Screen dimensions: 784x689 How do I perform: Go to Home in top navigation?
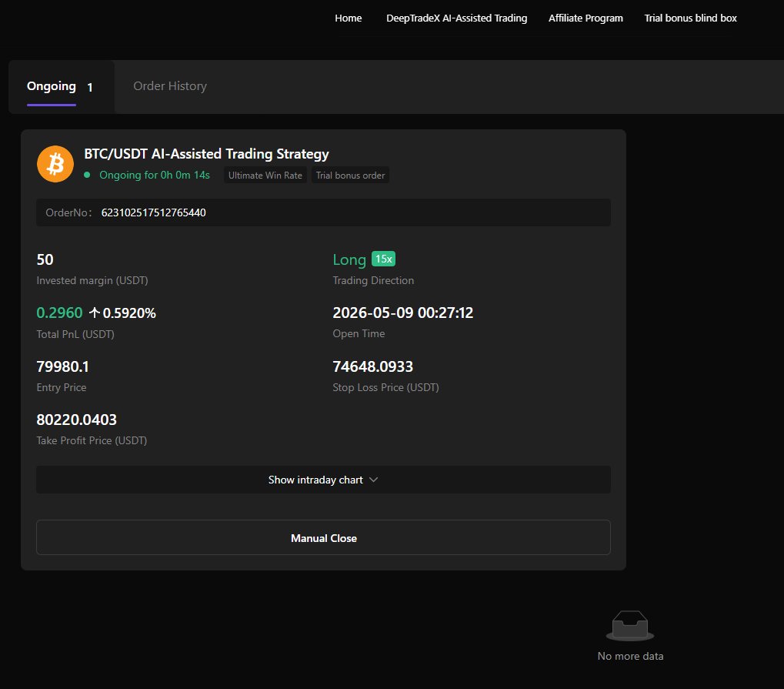pyautogui.click(x=348, y=18)
